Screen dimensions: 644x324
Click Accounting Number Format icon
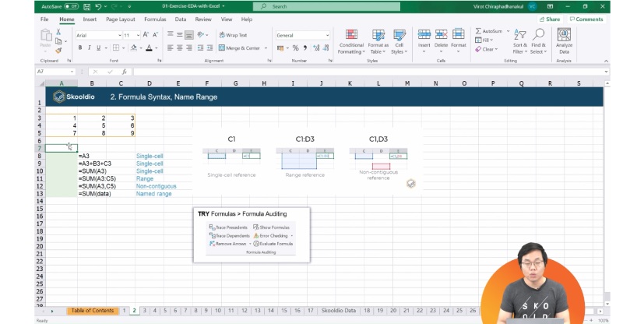[x=280, y=48]
